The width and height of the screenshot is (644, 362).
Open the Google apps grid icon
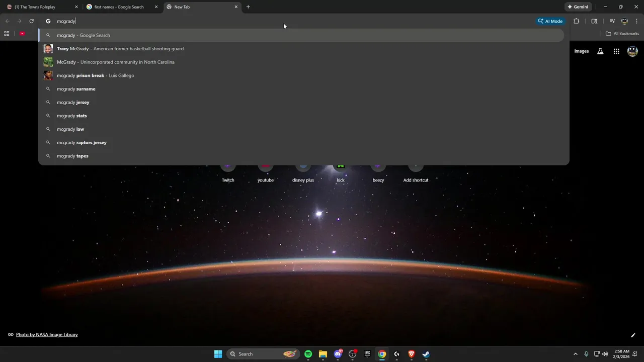pos(616,51)
